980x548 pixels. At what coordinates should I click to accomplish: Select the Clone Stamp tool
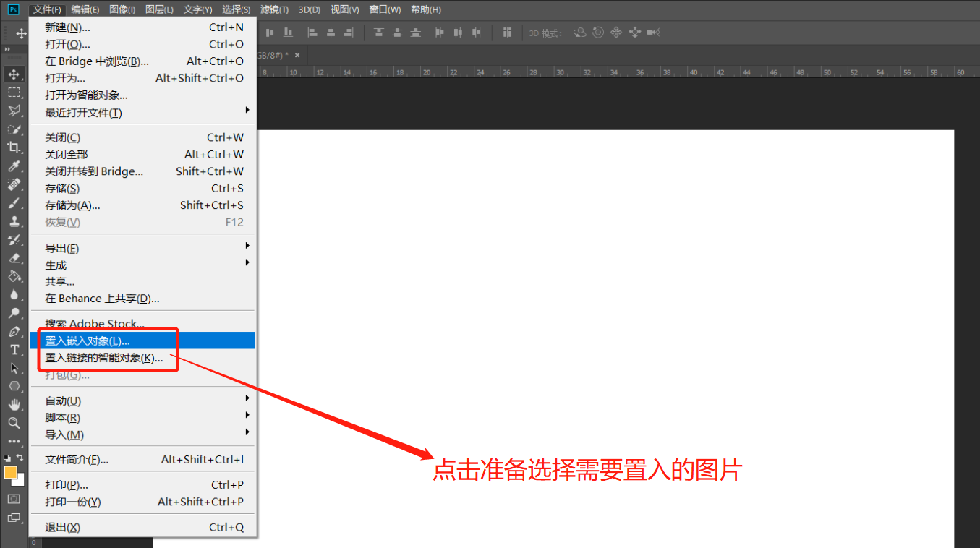[14, 221]
